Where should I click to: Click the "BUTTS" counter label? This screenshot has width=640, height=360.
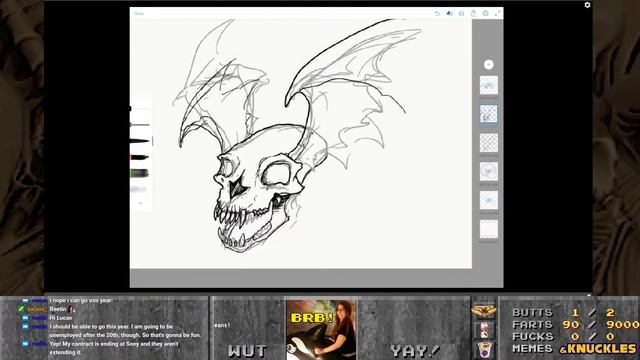tap(532, 313)
